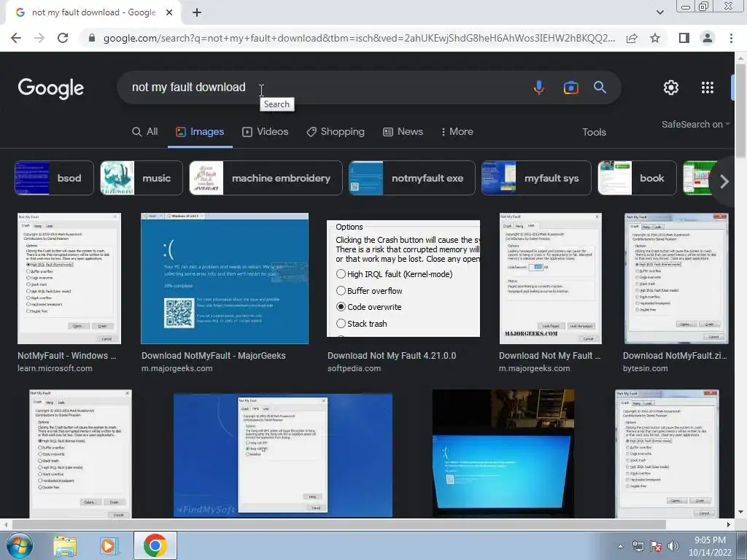
Task: Close the 'not my fault download' tab
Action: click(x=169, y=13)
